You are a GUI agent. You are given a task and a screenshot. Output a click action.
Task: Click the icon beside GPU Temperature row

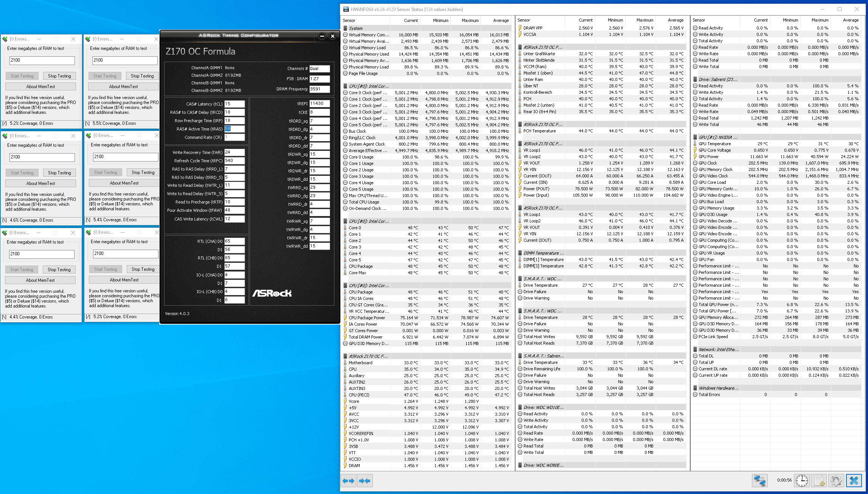695,144
